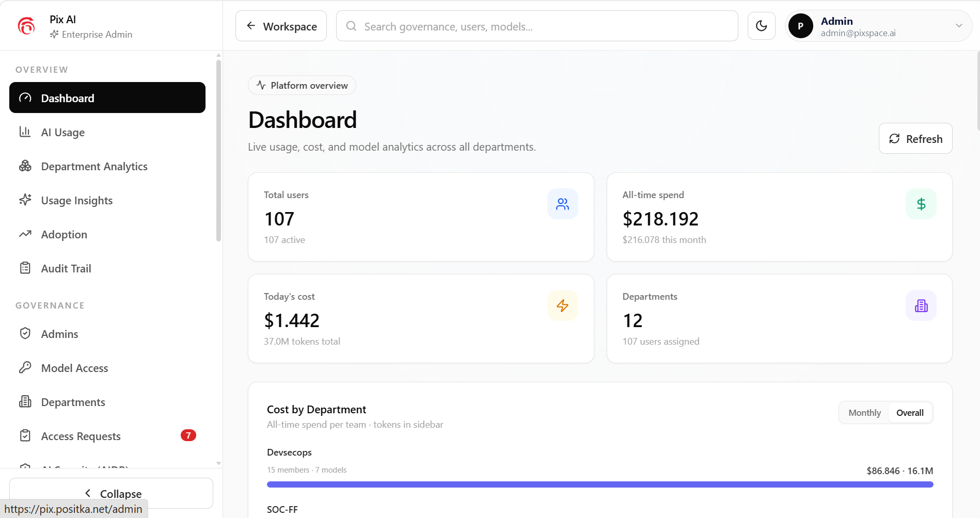The height and width of the screenshot is (518, 980).
Task: Open the Adoption section
Action: click(x=107, y=234)
